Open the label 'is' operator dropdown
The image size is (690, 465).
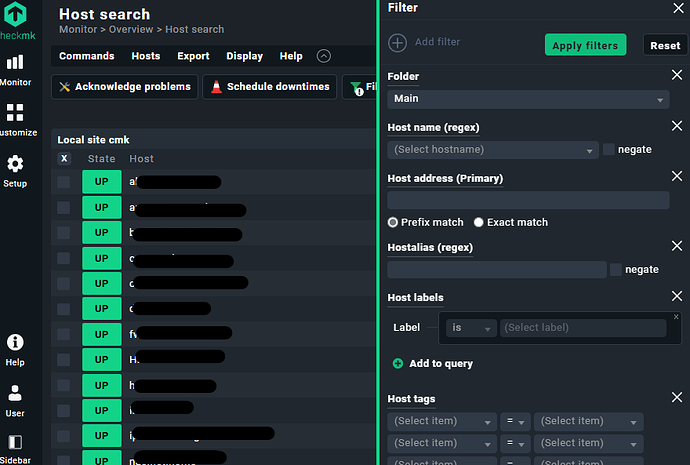[x=471, y=328]
